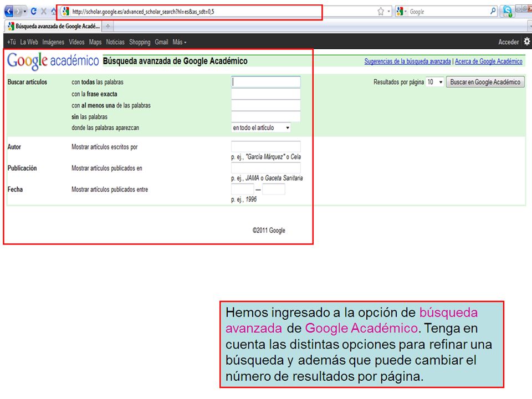
Task: Click the '©2011 Google' footer text
Action: point(269,231)
